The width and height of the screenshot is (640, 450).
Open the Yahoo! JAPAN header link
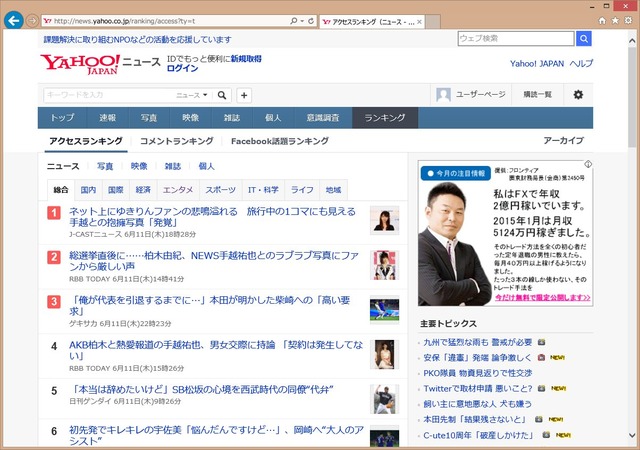(537, 64)
